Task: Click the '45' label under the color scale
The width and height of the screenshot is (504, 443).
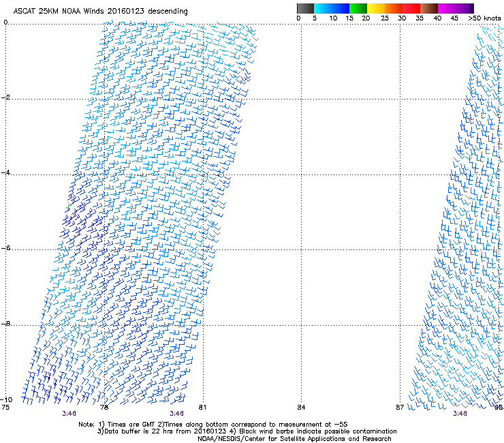Action: 454,18
